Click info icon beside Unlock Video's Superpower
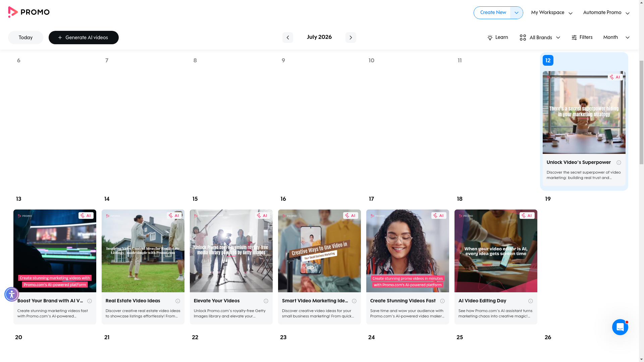The image size is (644, 362). pos(619,163)
